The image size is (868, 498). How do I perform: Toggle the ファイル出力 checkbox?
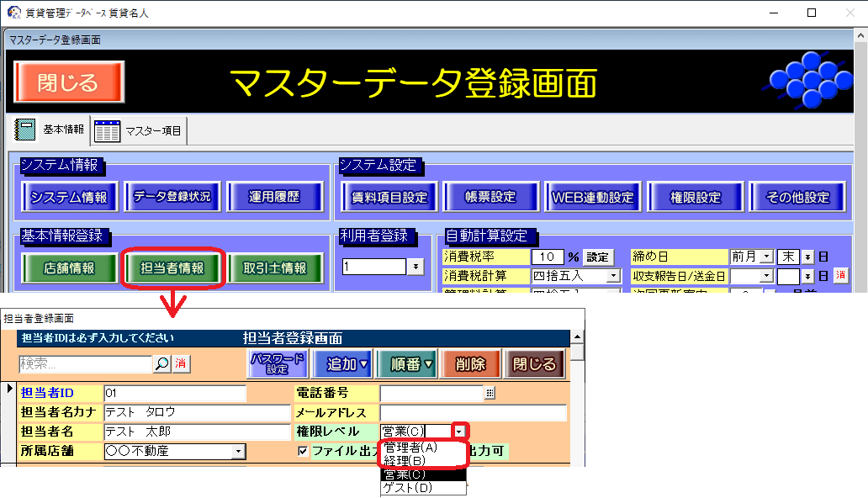point(303,451)
